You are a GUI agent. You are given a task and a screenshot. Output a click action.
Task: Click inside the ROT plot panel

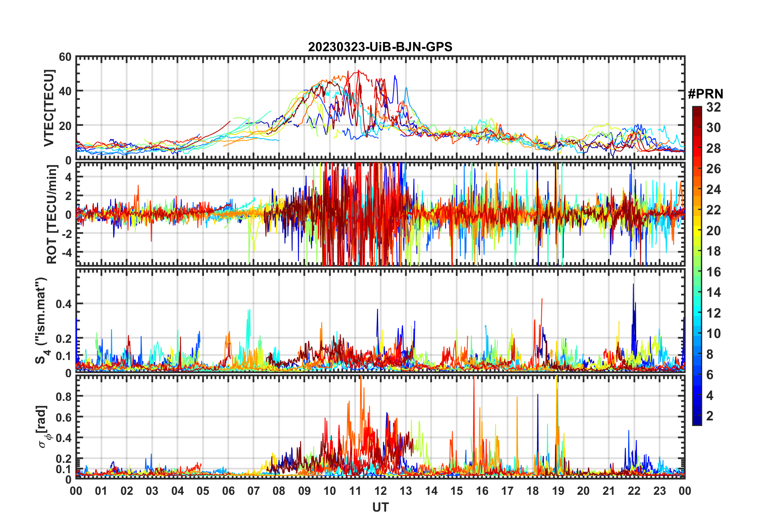pyautogui.click(x=380, y=214)
